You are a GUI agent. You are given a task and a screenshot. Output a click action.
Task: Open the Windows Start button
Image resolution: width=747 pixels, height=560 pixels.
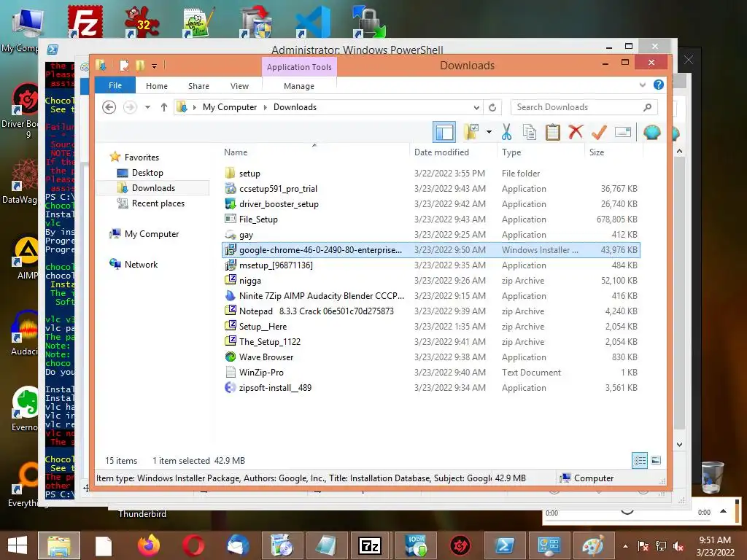click(x=18, y=545)
